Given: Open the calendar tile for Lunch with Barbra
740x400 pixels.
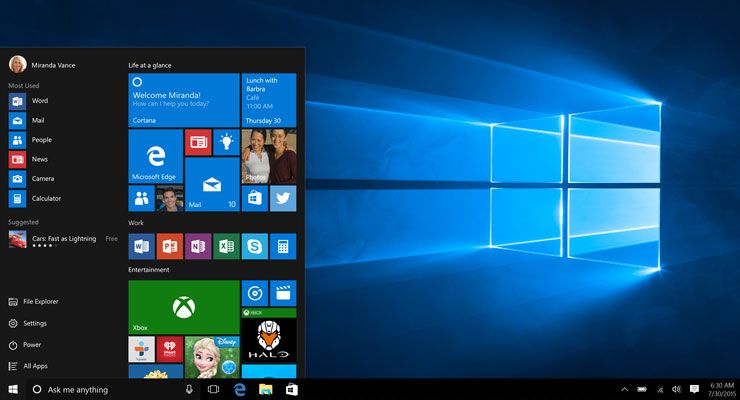Looking at the screenshot, I should point(269,99).
